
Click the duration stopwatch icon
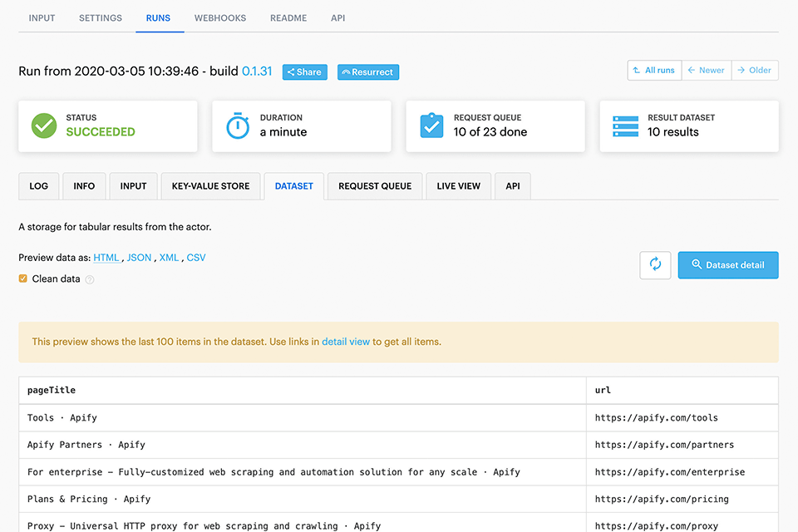click(238, 126)
